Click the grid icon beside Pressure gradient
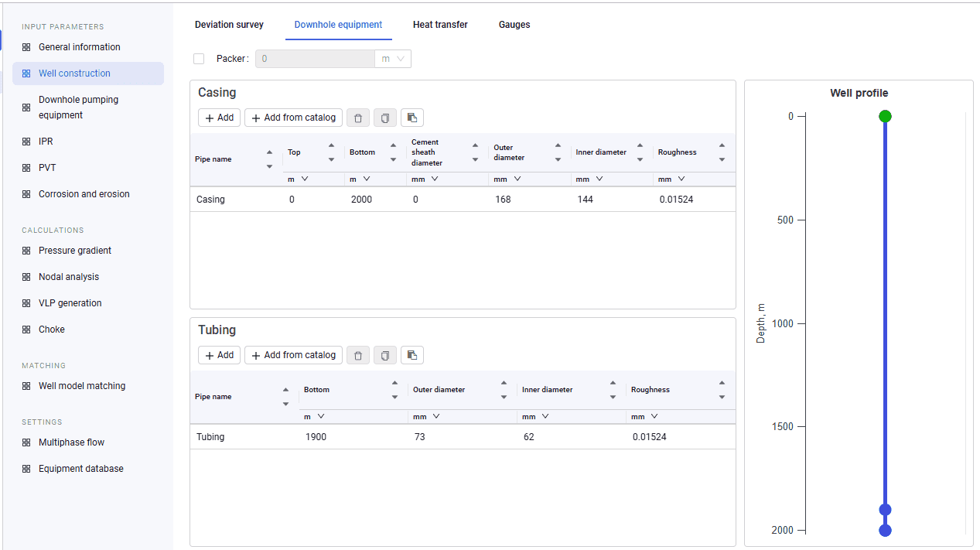The image size is (980, 550). [26, 251]
